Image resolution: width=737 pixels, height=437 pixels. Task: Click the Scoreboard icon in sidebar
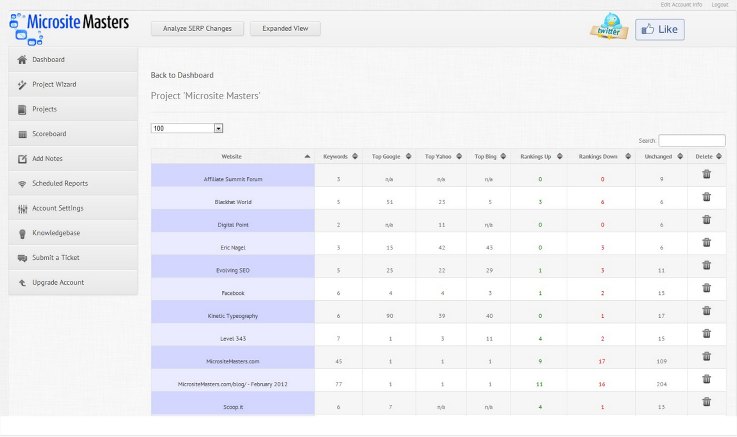click(22, 134)
